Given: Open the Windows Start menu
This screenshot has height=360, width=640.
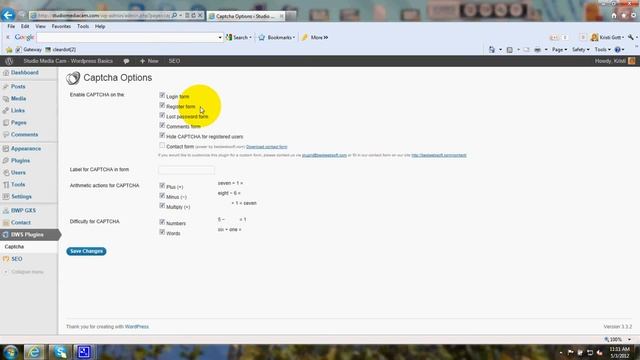Looking at the screenshot, I should (x=11, y=352).
